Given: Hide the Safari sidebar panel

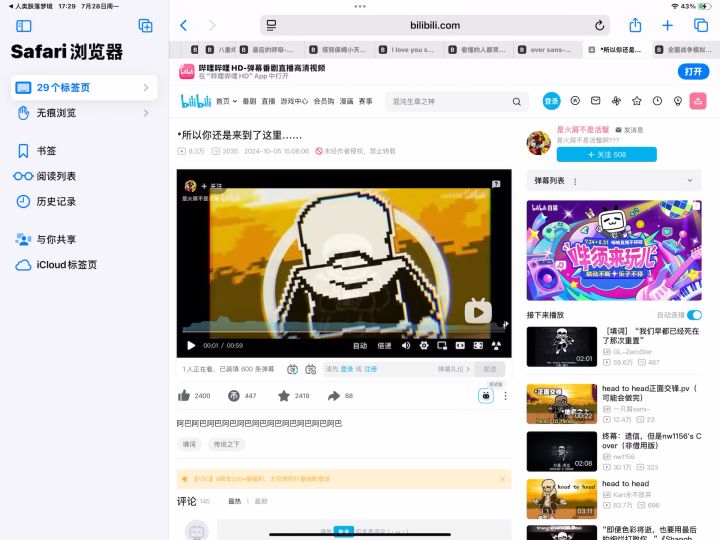Looking at the screenshot, I should [23, 26].
